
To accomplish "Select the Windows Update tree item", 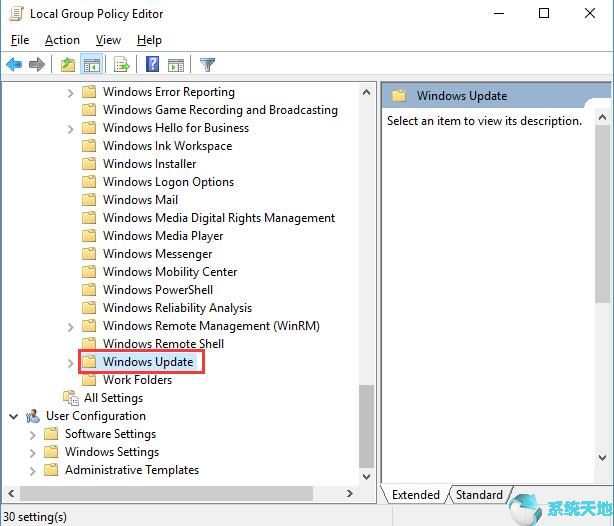I will pos(148,362).
